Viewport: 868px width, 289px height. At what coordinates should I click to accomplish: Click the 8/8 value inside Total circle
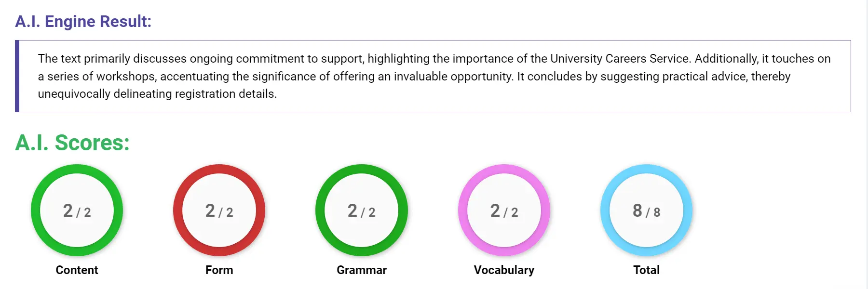tap(646, 211)
